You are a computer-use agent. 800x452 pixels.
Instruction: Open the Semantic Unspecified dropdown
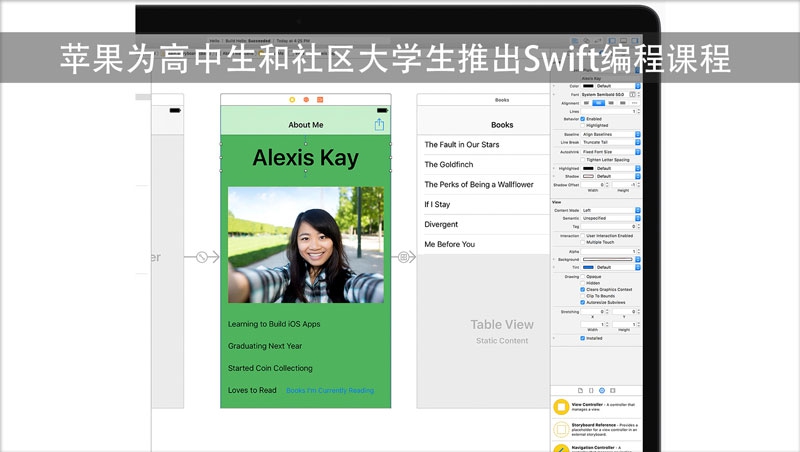pyautogui.click(x=611, y=218)
